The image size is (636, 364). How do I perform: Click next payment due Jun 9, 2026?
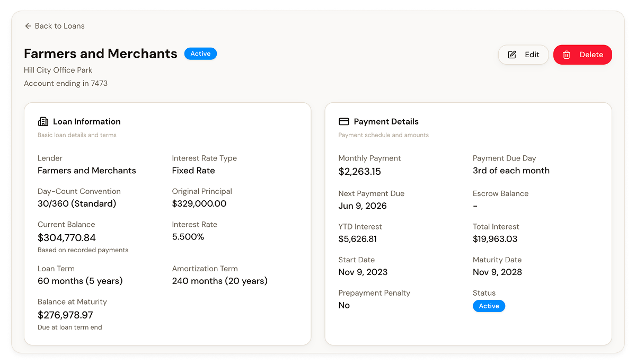[x=363, y=206]
